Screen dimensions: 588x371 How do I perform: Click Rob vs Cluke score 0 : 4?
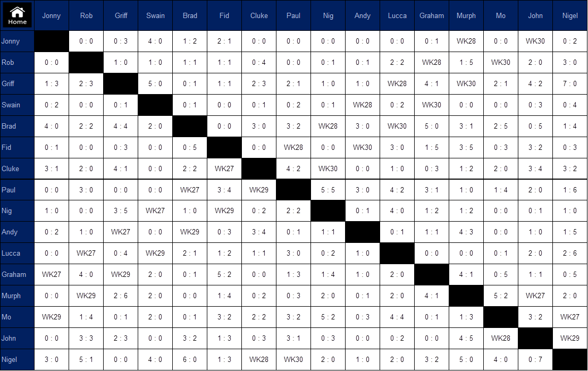(259, 62)
